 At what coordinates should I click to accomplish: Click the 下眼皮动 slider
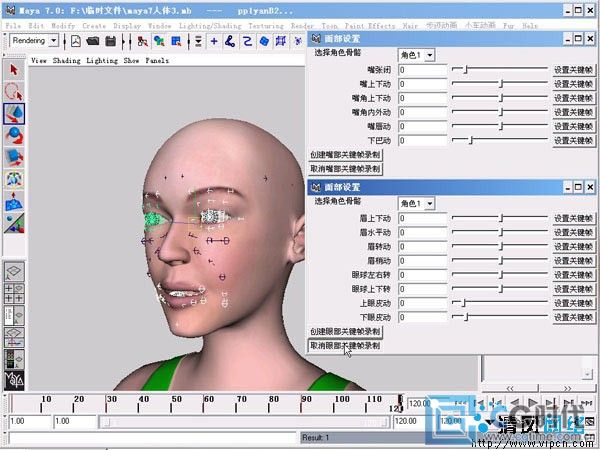click(x=500, y=317)
